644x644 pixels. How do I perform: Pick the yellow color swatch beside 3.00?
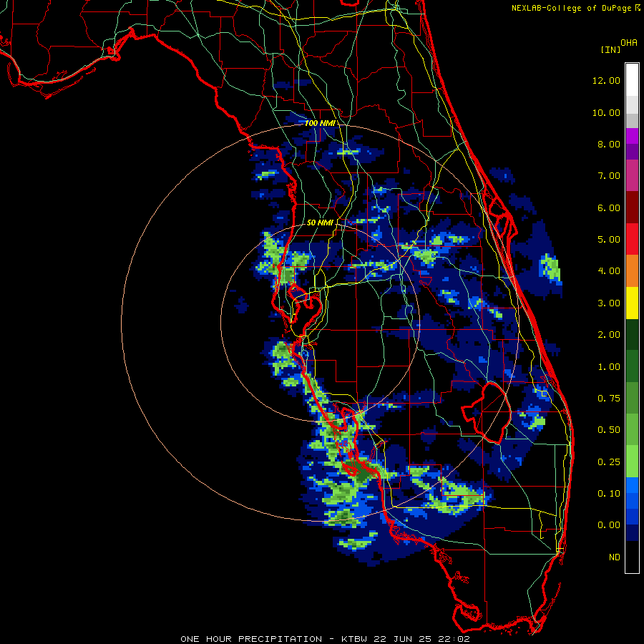632,303
